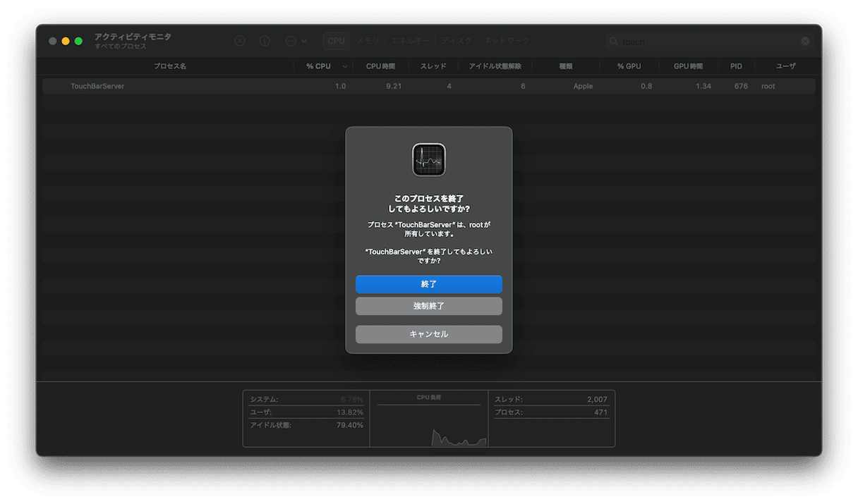
Task: Click the search field containing touch
Action: (709, 42)
